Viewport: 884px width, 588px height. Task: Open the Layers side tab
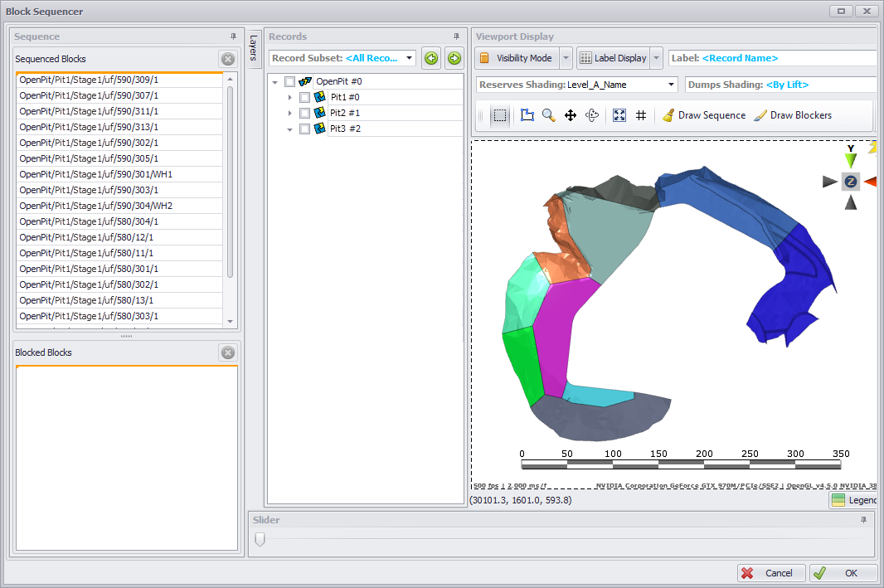[x=254, y=46]
